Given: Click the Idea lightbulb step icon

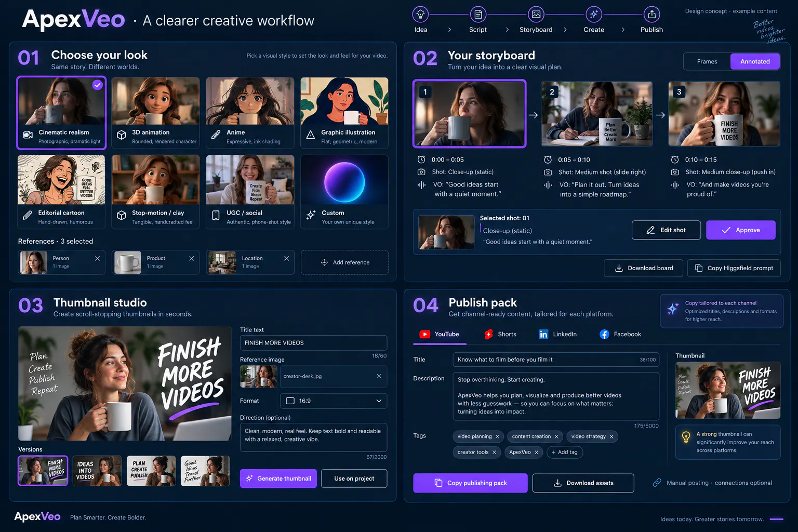Looking at the screenshot, I should 421,14.
